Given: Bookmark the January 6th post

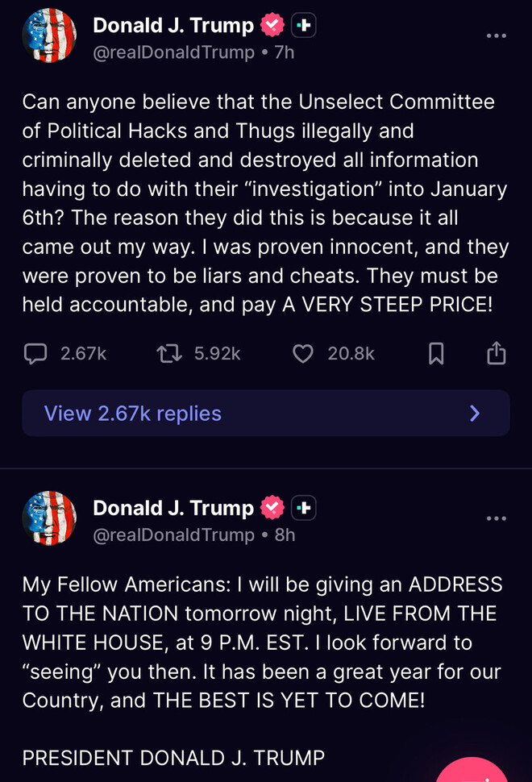Looking at the screenshot, I should [435, 353].
